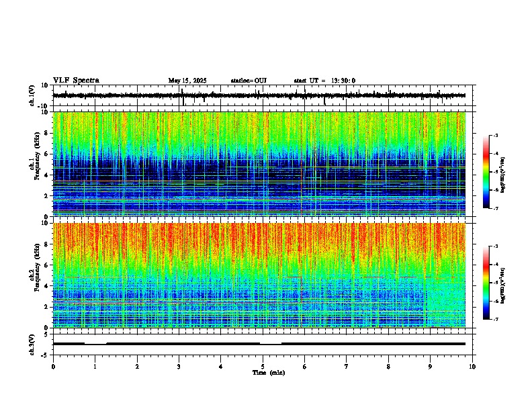
Task: Select the ch.2 spectrogram color bar
Action: (486, 283)
